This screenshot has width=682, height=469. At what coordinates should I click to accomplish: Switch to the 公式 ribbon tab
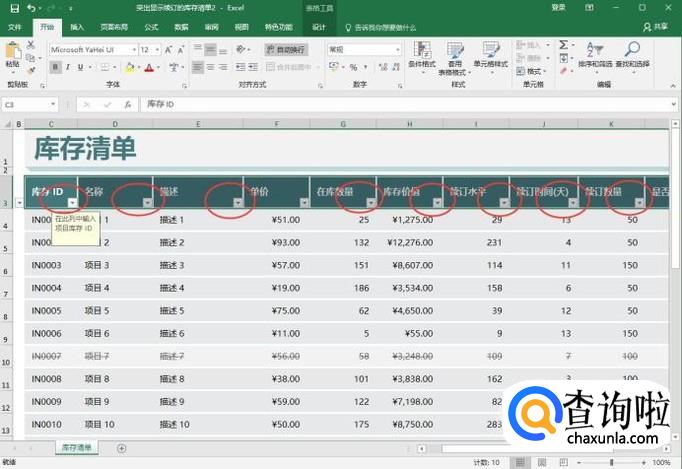[x=151, y=27]
